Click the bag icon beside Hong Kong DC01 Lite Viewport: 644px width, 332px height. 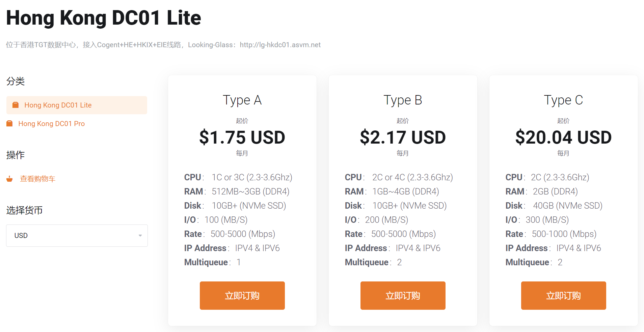15,105
